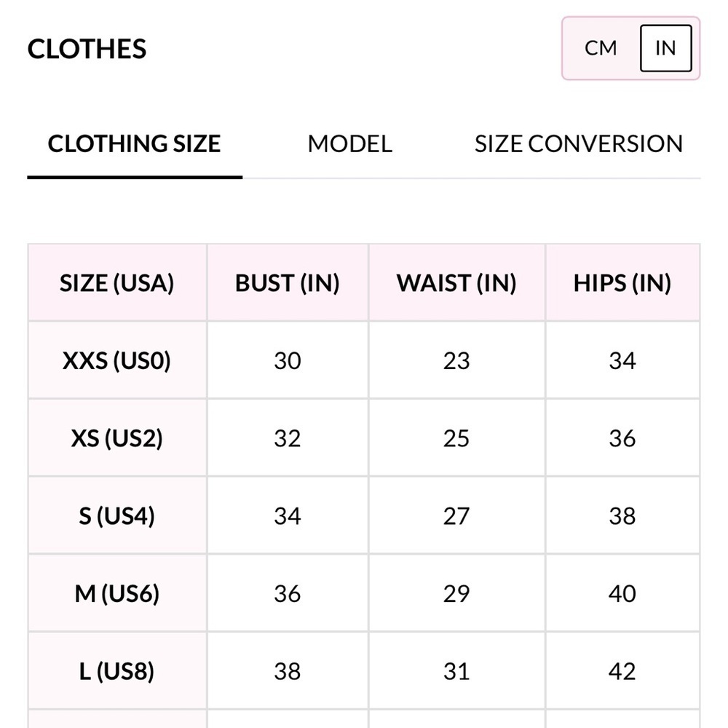
Task: Switch measurement units to CM
Action: (601, 48)
